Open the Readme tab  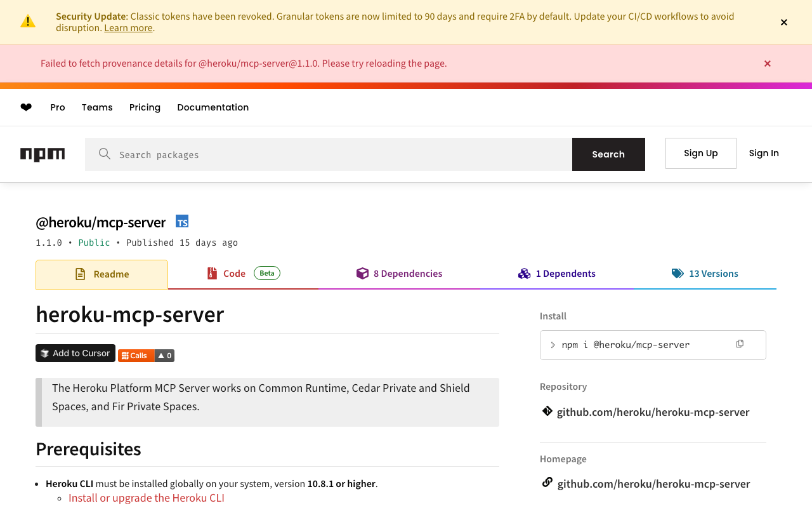point(101,274)
